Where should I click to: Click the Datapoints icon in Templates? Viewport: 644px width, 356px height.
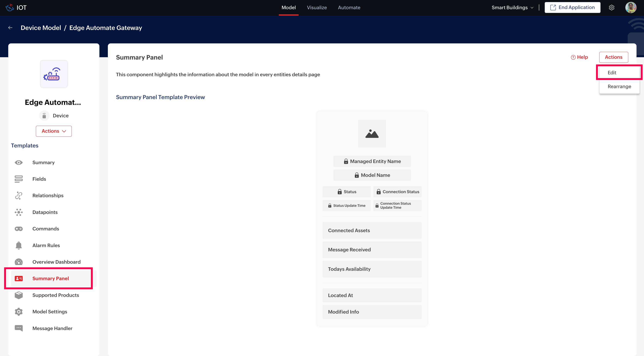tap(18, 212)
